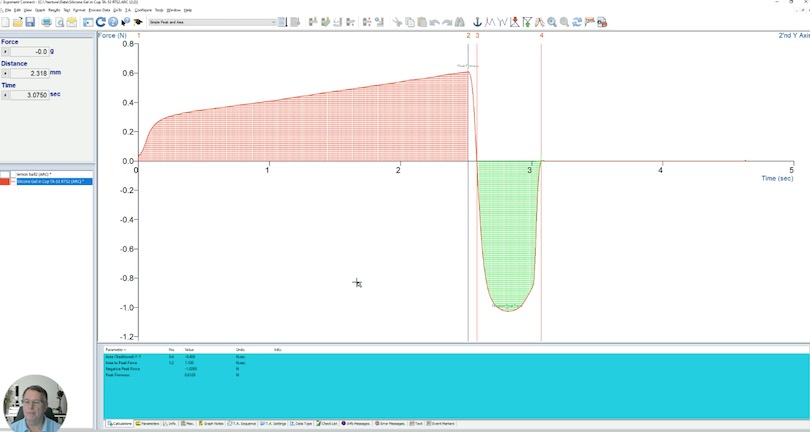Select the Peak Firmness result row
This screenshot has width=810, height=432.
point(457,375)
